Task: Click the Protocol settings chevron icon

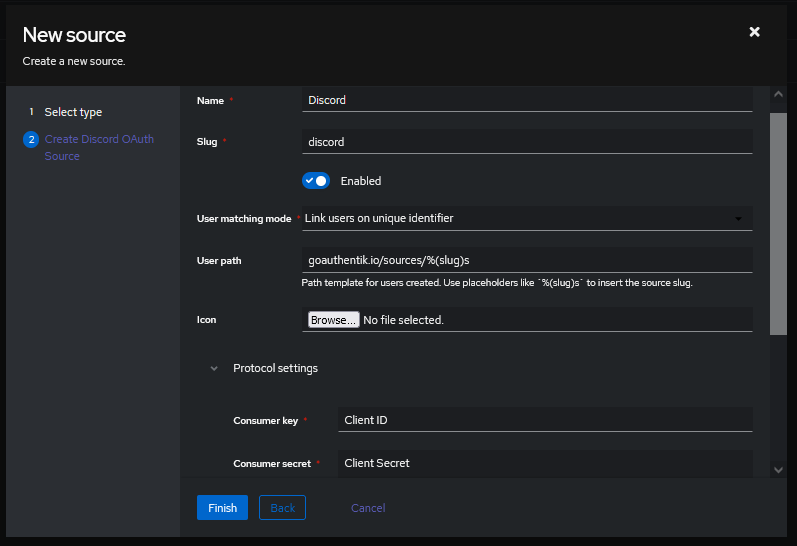Action: click(x=214, y=368)
